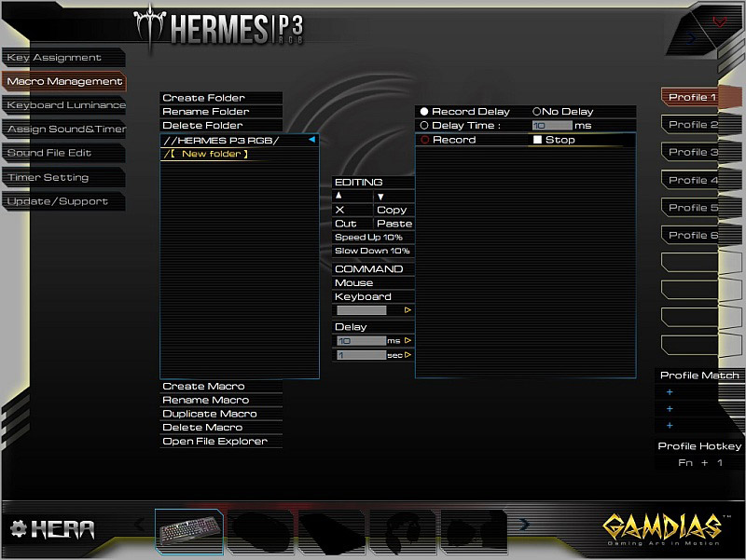The width and height of the screenshot is (746, 560).
Task: Start recording with red Record icon
Action: tap(425, 140)
